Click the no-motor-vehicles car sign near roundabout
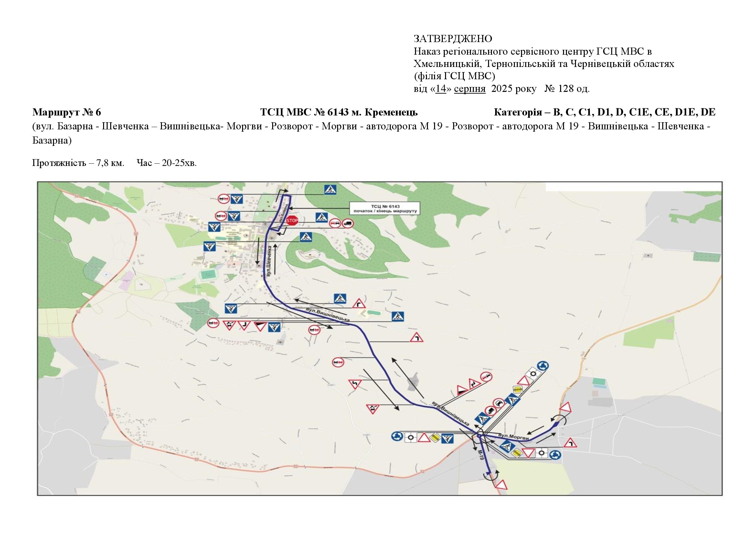Image resolution: width=756 pixels, height=535 pixels. tap(499, 403)
